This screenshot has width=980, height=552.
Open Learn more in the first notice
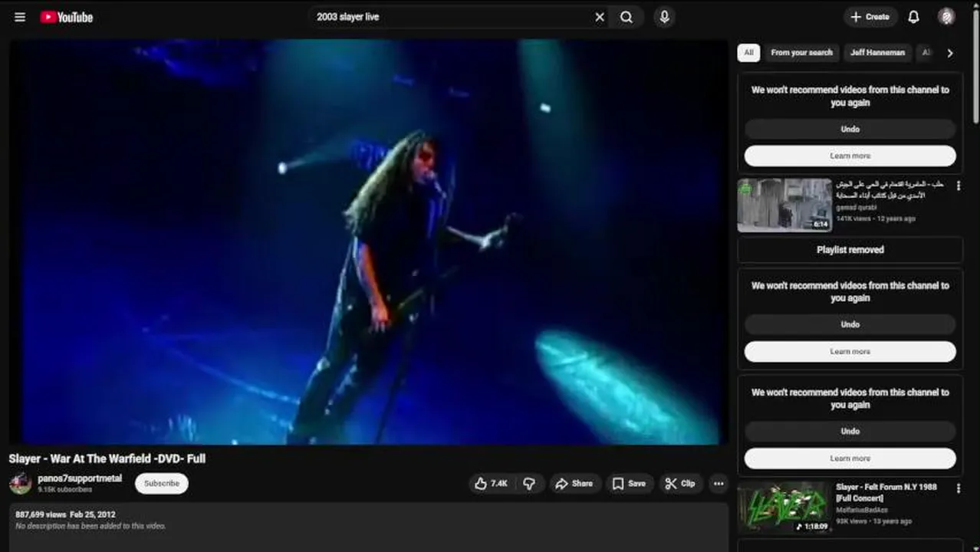(850, 156)
